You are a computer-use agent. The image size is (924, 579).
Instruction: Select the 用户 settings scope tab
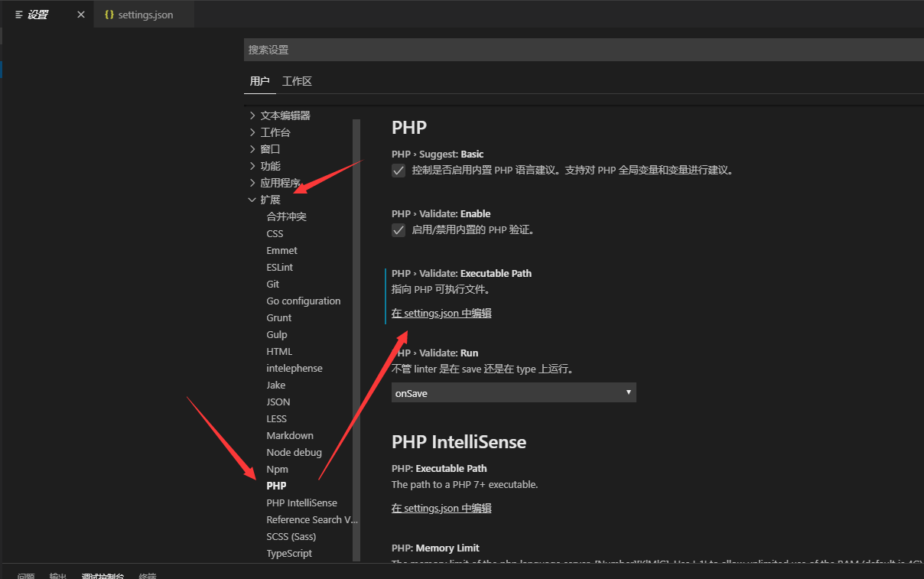pos(259,81)
